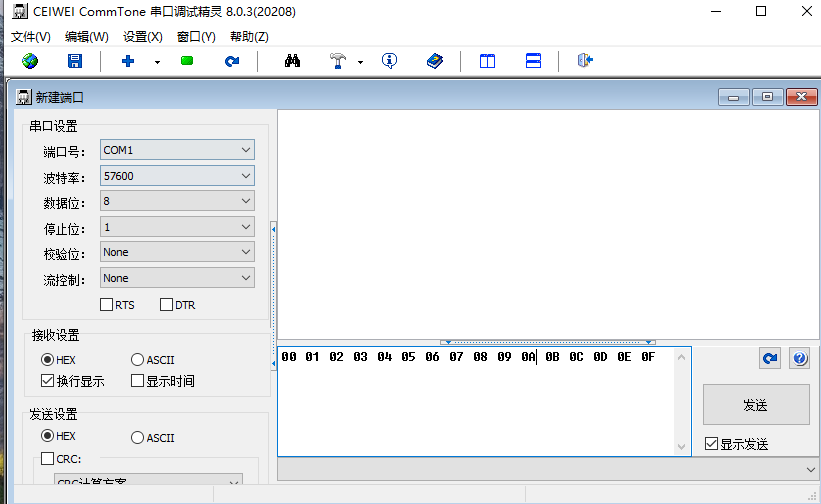The width and height of the screenshot is (821, 504).
Task: Click the horizontal split window layout icon
Action: (533, 61)
